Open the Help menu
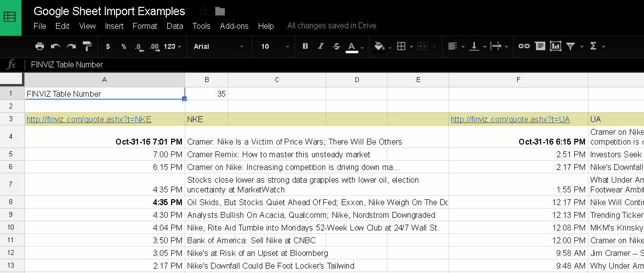644x273 pixels. click(266, 26)
